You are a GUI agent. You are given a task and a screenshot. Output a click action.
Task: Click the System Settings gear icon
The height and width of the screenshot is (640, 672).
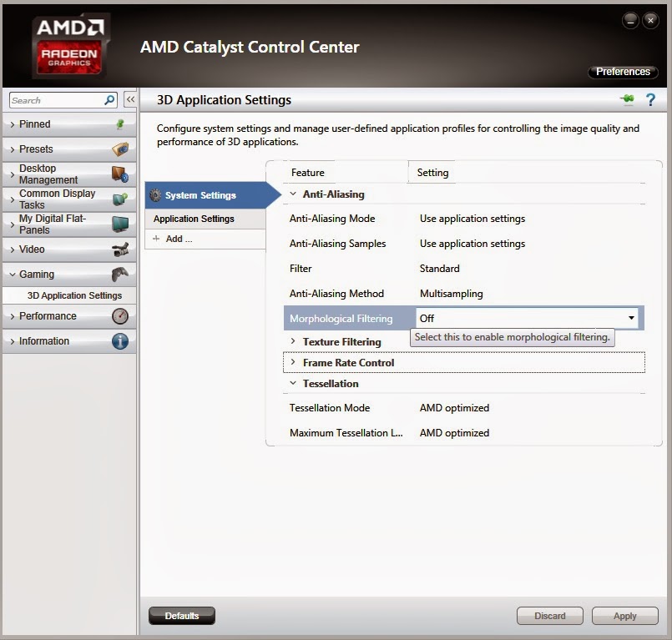(x=155, y=195)
